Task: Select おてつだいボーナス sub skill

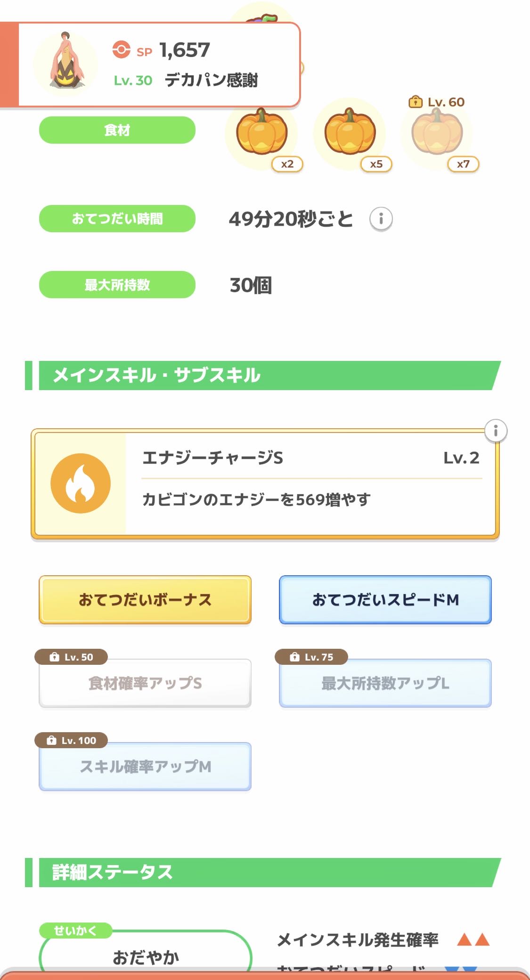Action: [x=145, y=600]
